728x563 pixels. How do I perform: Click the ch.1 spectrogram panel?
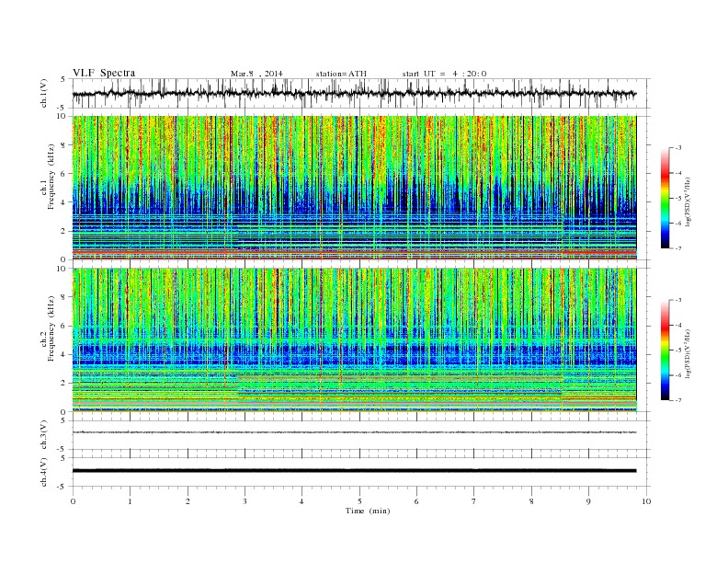355,188
